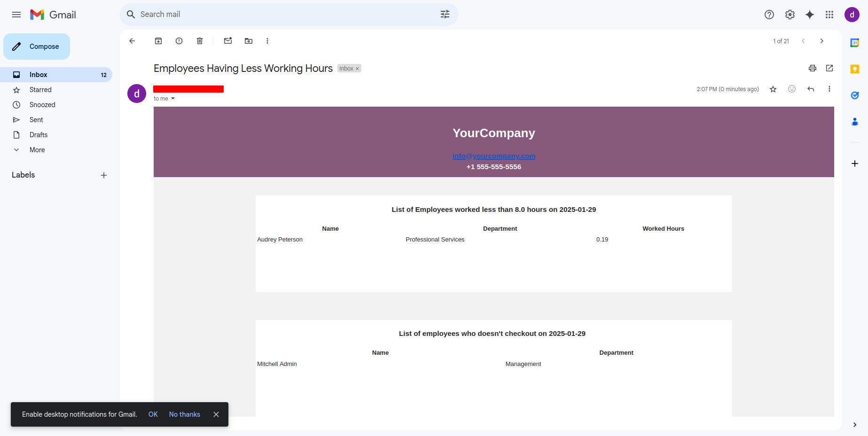868x436 pixels.
Task: Click the 'Worked Hours' column header
Action: [x=664, y=229]
